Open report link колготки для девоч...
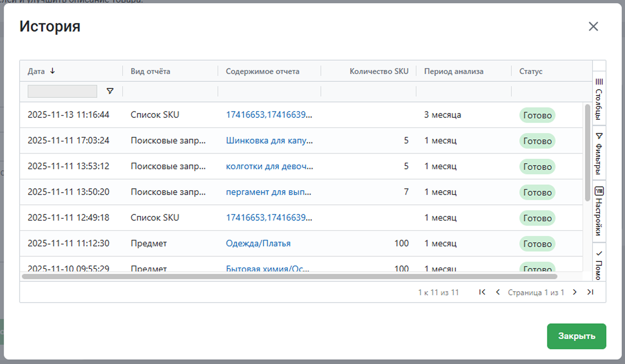The width and height of the screenshot is (625, 364). coord(269,166)
